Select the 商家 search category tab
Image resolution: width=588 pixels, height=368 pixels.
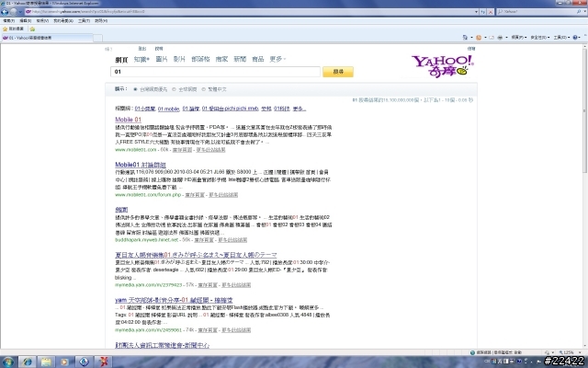221,59
